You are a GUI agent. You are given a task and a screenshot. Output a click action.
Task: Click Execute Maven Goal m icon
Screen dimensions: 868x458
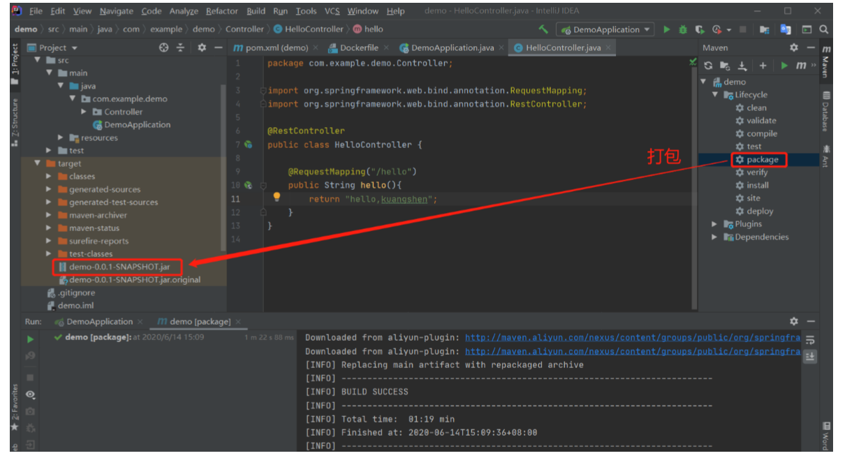click(x=801, y=66)
